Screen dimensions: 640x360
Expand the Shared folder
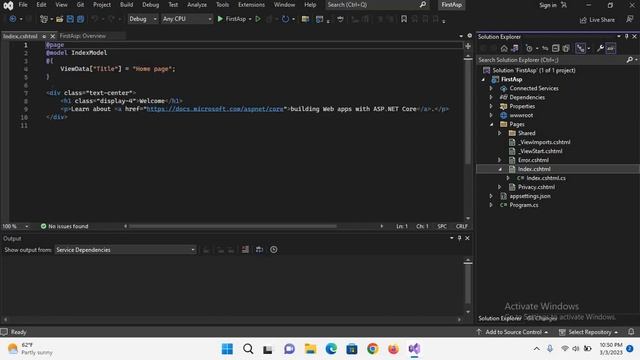point(500,133)
